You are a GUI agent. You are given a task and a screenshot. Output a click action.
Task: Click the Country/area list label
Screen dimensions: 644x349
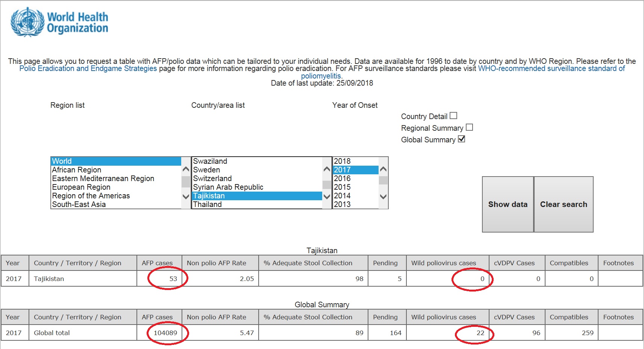(x=218, y=105)
